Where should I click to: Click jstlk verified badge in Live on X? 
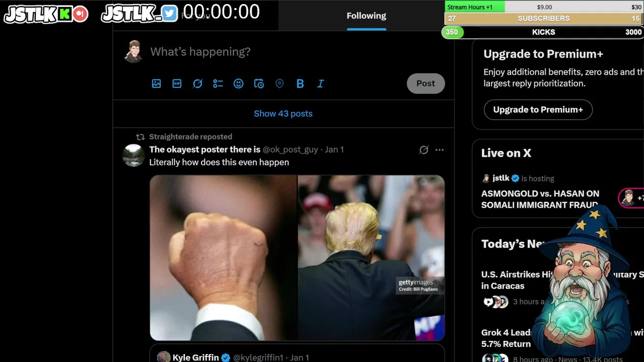515,178
